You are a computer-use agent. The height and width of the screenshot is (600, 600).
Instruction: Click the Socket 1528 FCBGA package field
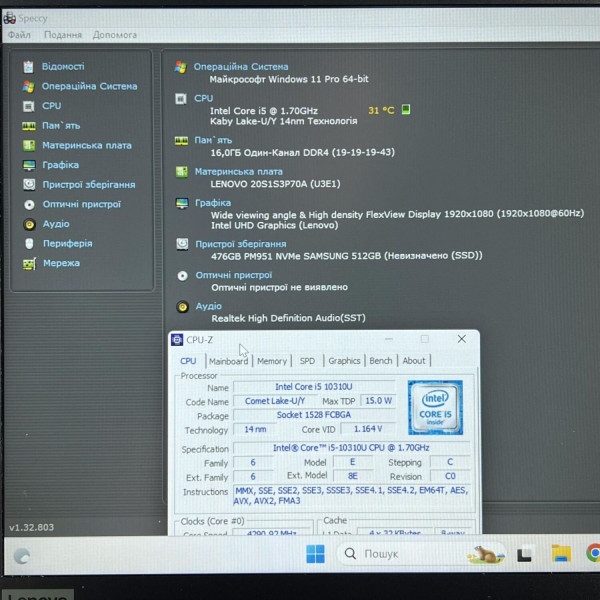[314, 415]
